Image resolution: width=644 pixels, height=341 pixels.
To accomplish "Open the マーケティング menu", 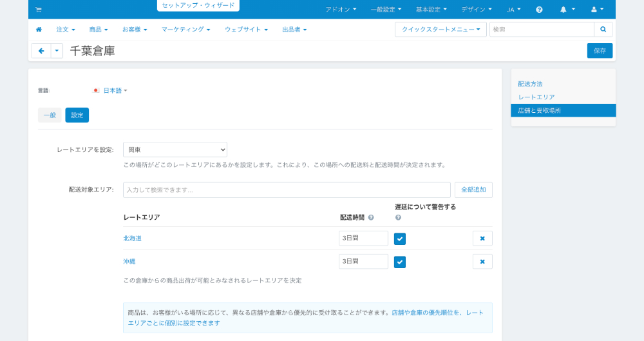I will pos(185,30).
